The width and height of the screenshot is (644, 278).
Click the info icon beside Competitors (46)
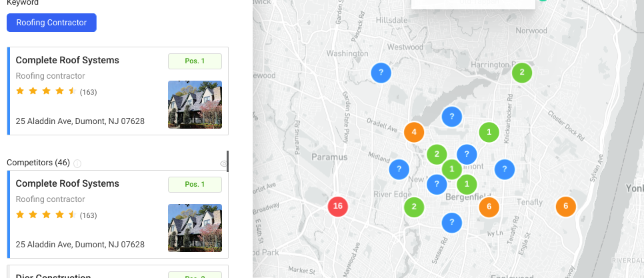(x=77, y=163)
